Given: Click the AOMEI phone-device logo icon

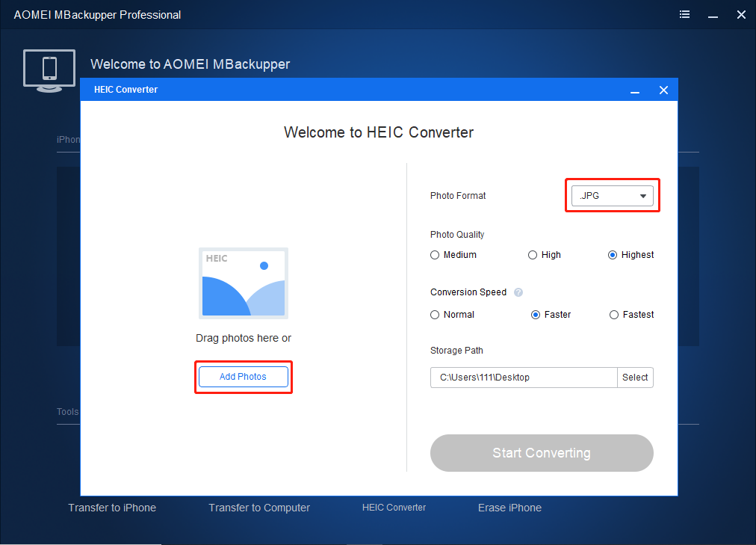Looking at the screenshot, I should pos(49,70).
